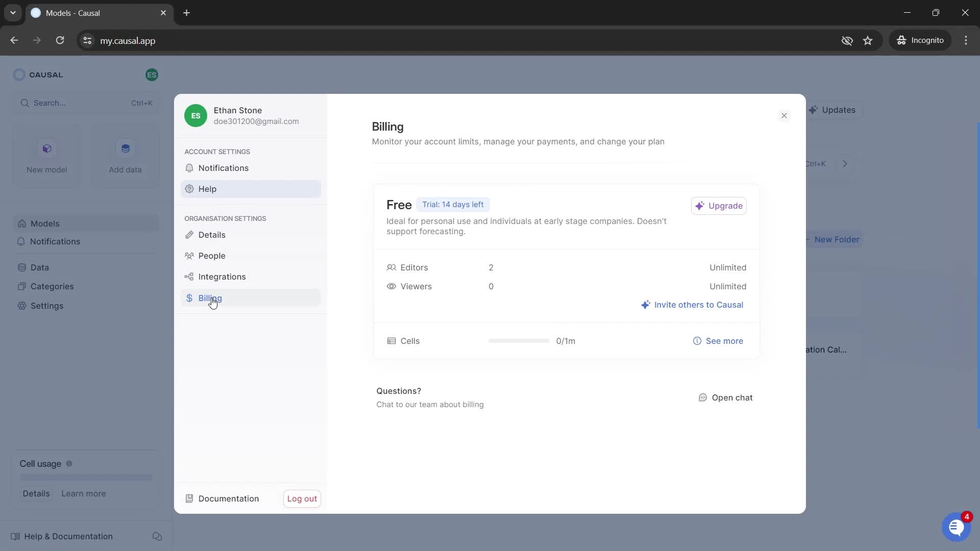Click the user avatar icon ES
Image resolution: width=980 pixels, height=551 pixels.
tap(152, 74)
